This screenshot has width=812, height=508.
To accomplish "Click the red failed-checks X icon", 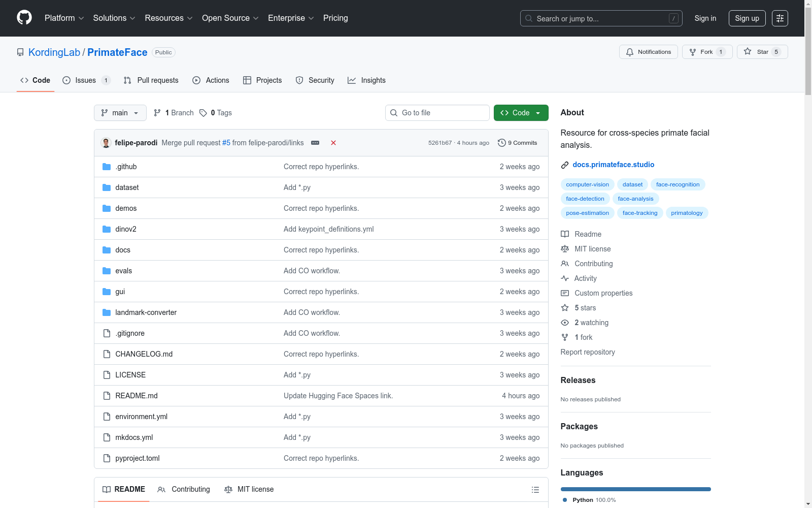I will [333, 143].
